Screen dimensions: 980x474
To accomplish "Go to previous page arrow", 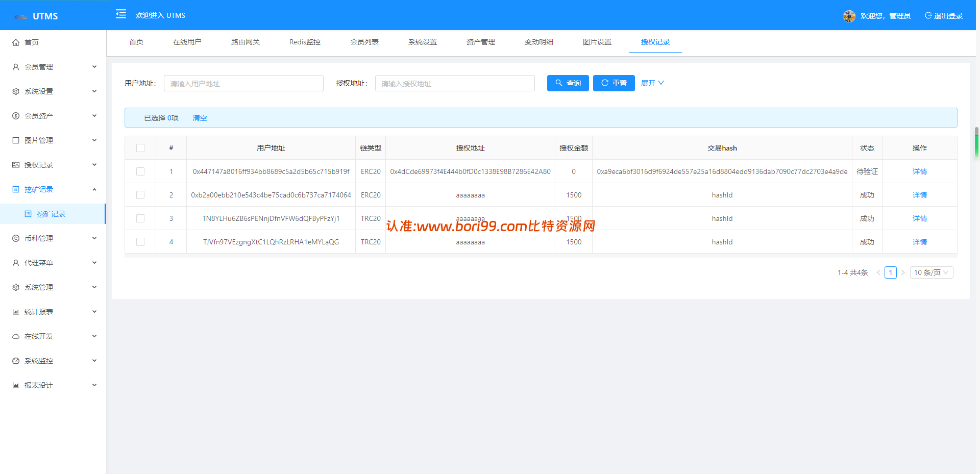I will pos(878,272).
